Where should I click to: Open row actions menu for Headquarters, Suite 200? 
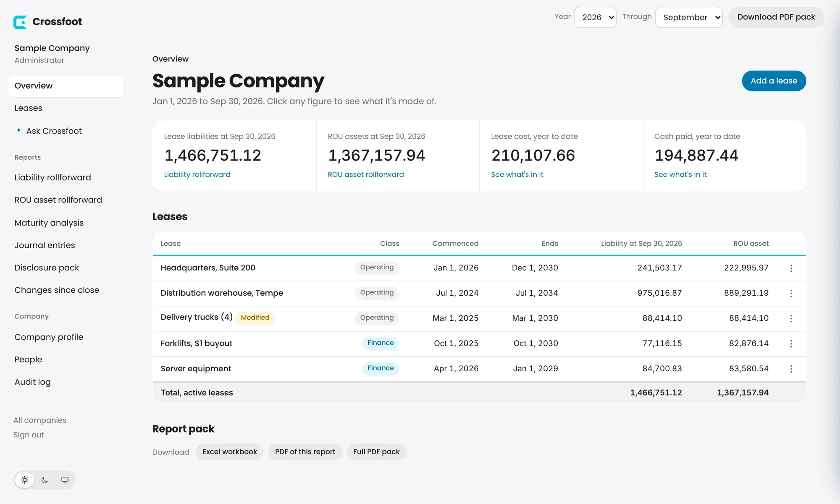coord(791,268)
